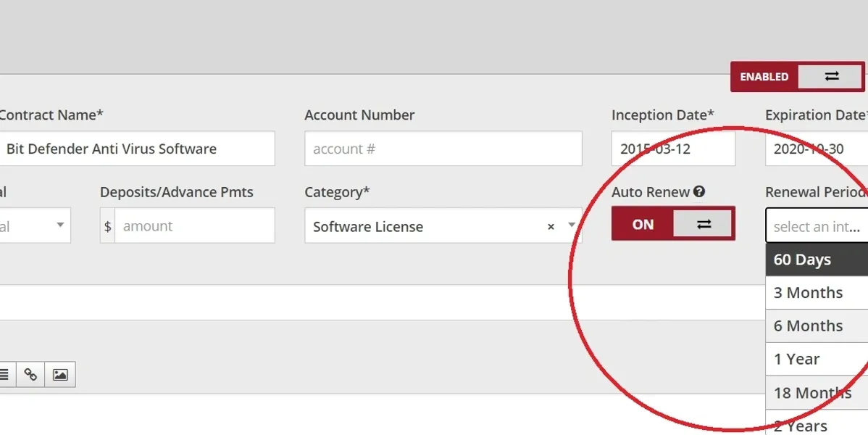The image size is (868, 435).
Task: Click inside the Contract Name field
Action: click(138, 149)
